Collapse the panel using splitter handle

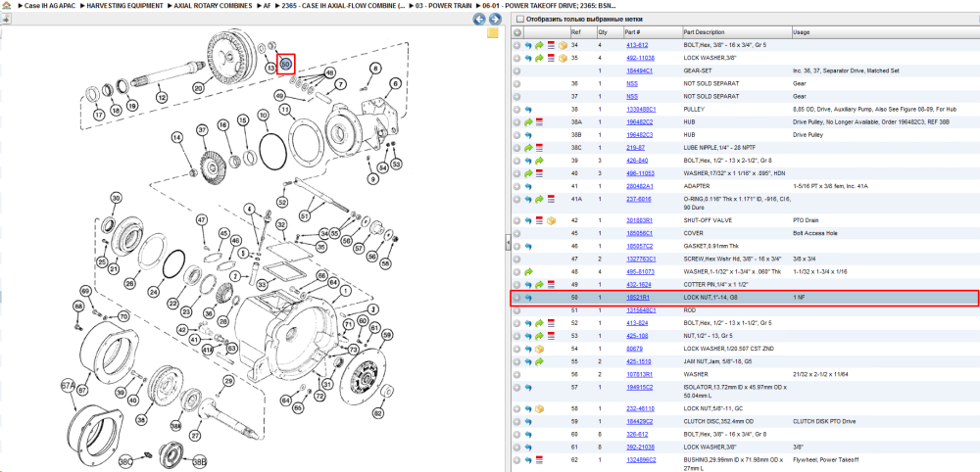click(x=508, y=242)
